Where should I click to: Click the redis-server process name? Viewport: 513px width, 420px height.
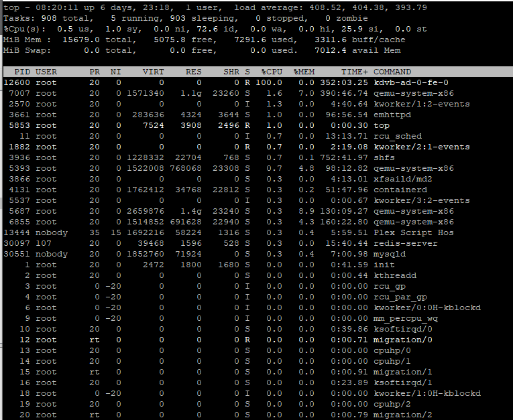click(x=406, y=244)
